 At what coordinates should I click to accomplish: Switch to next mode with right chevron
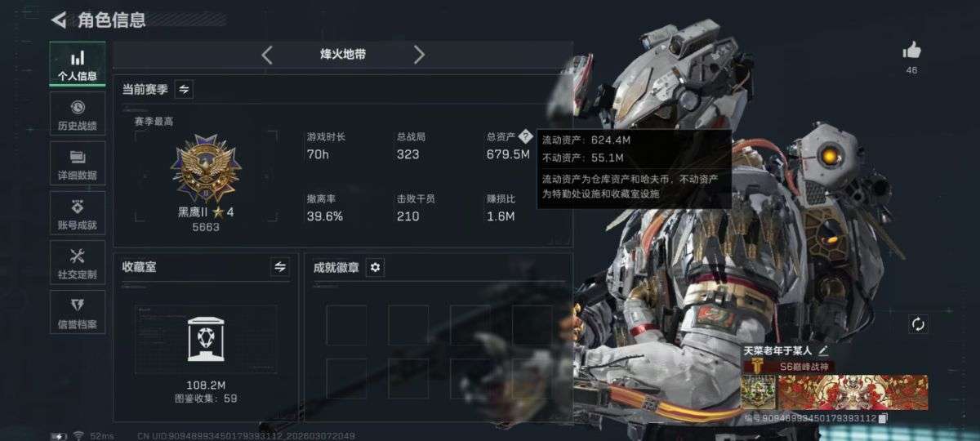[x=419, y=55]
